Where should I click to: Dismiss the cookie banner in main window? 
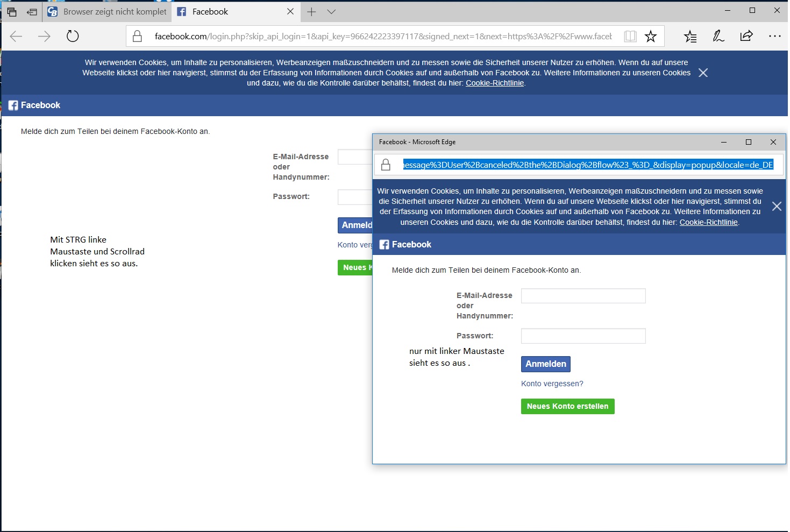click(703, 73)
